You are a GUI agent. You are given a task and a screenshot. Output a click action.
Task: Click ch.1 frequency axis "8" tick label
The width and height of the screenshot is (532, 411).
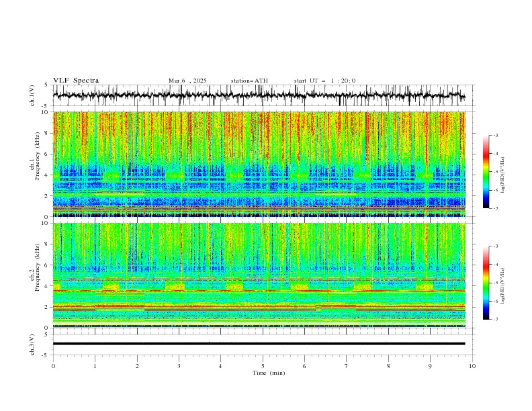point(46,133)
